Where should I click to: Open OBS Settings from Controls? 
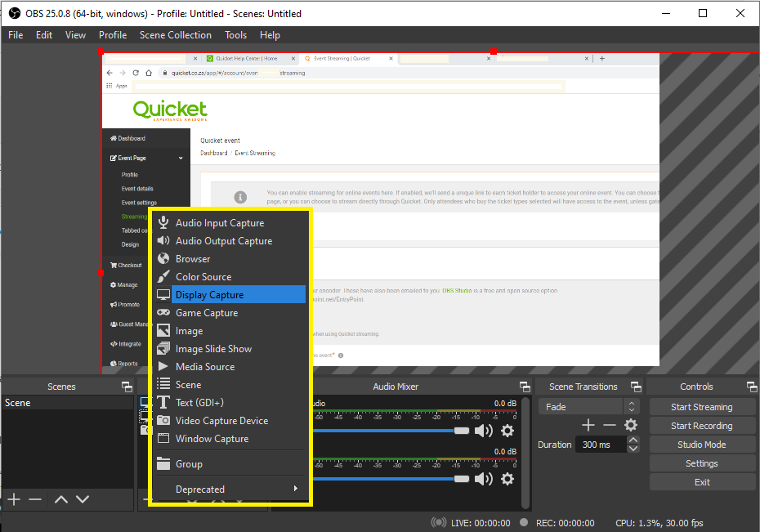click(x=701, y=463)
